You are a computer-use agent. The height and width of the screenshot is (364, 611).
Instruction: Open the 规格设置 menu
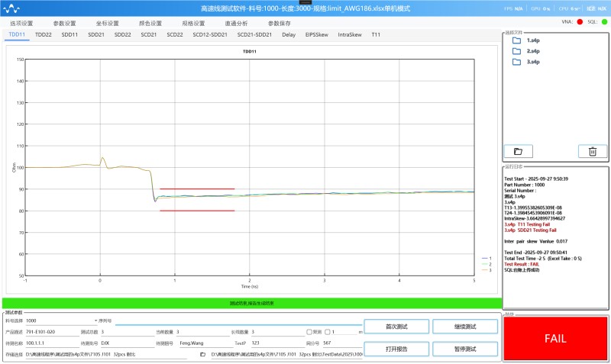click(193, 23)
